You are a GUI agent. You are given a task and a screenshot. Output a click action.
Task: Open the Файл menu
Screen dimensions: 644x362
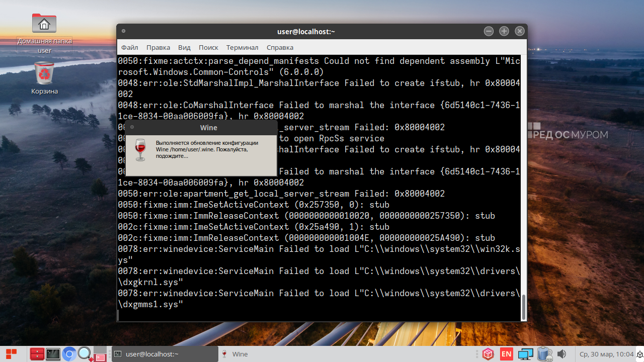coord(129,47)
